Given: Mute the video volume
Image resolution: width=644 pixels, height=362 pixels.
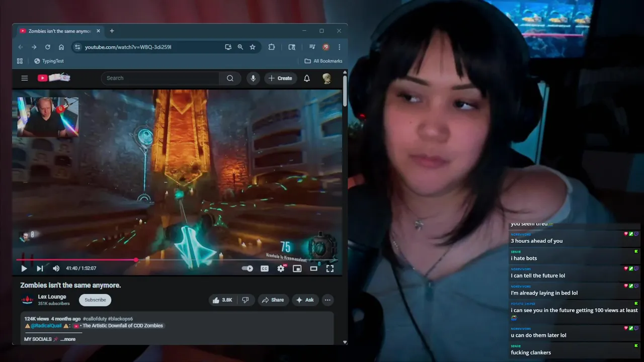Looking at the screenshot, I should click(x=56, y=268).
